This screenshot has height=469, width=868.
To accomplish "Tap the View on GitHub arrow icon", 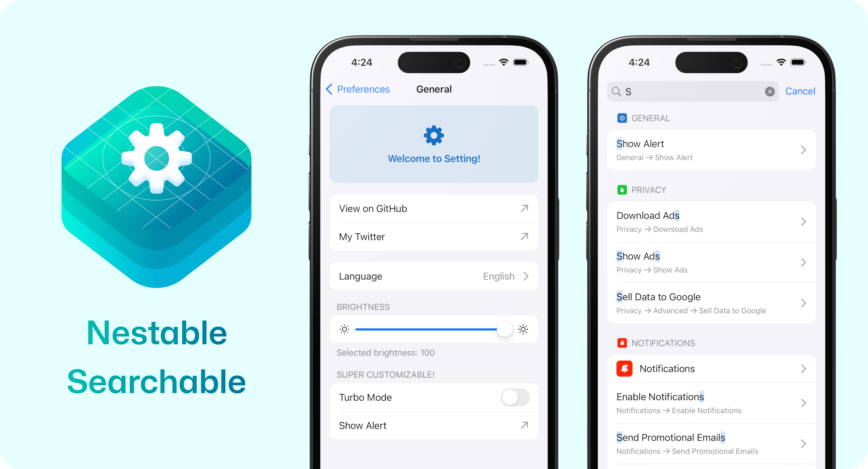I will [524, 208].
